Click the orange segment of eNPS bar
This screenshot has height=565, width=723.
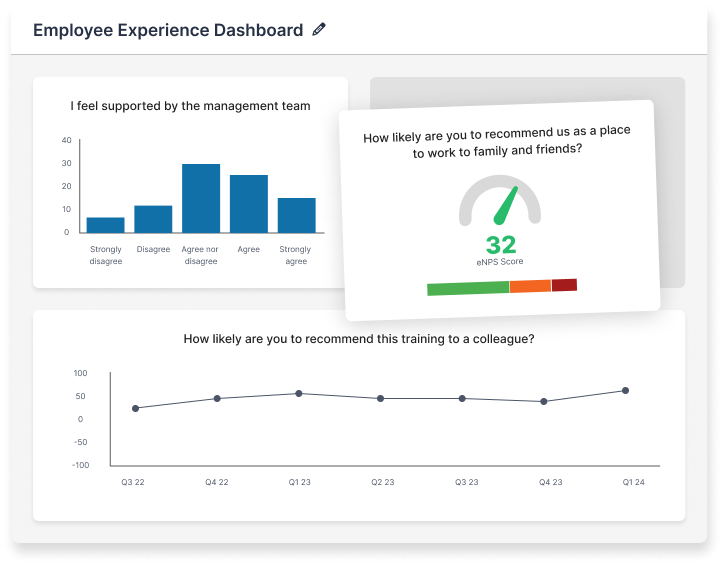pyautogui.click(x=530, y=286)
